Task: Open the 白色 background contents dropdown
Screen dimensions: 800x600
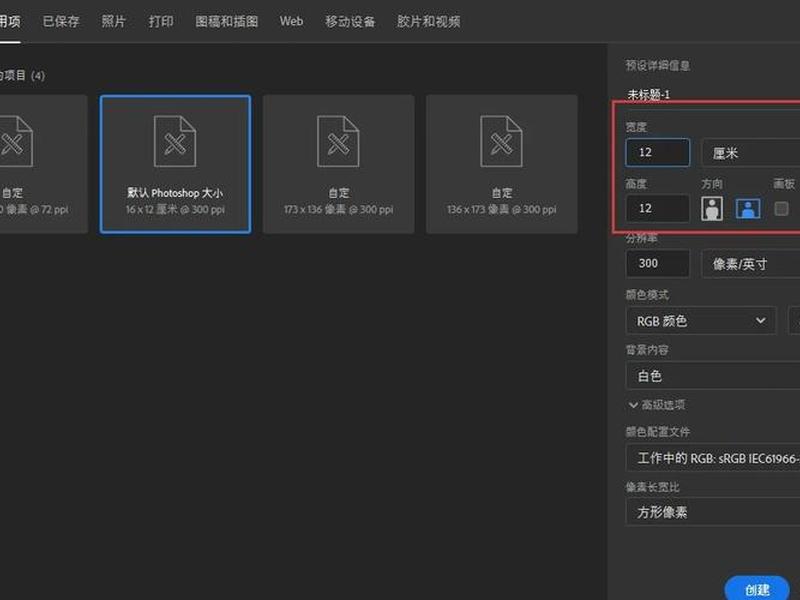Action: pos(713,376)
